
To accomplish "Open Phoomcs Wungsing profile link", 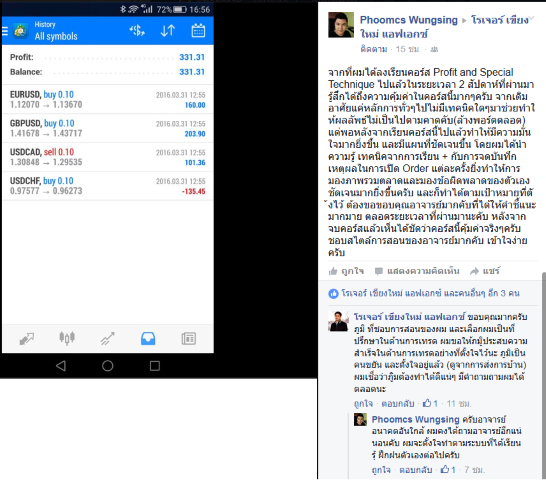I will (x=408, y=20).
